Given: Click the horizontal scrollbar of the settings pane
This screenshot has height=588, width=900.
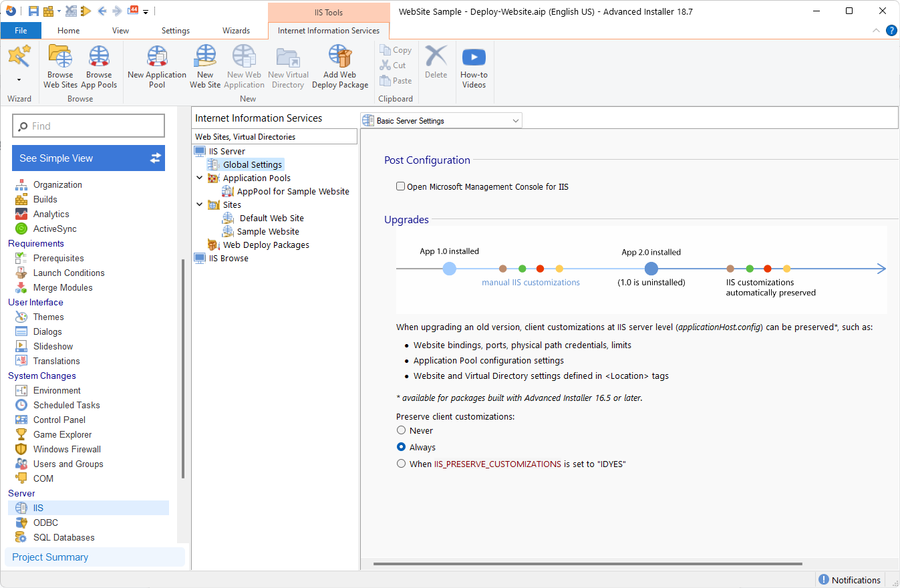Looking at the screenshot, I should (x=587, y=564).
